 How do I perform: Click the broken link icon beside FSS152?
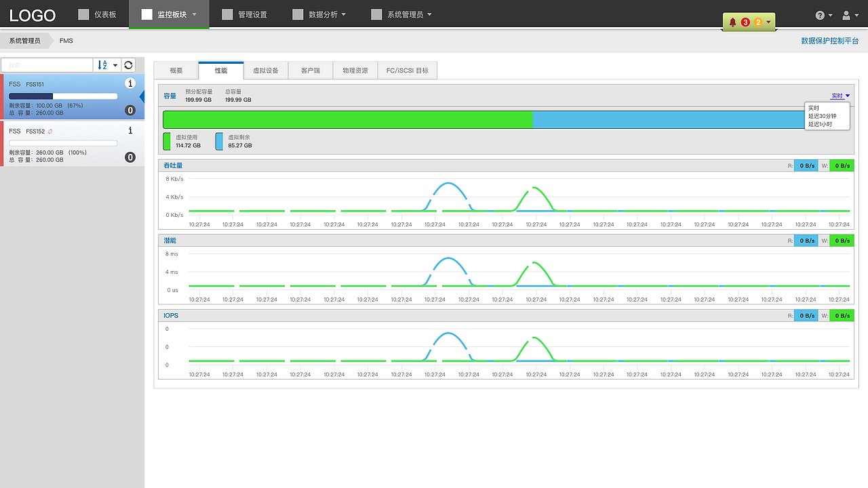(x=50, y=131)
